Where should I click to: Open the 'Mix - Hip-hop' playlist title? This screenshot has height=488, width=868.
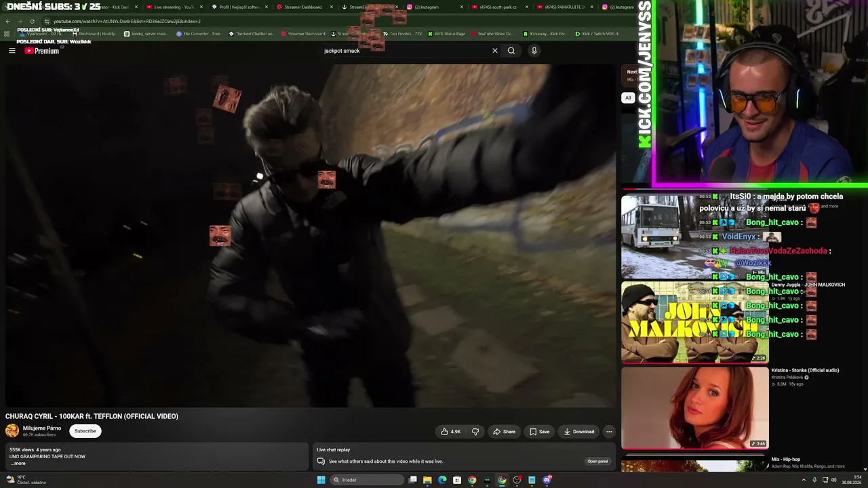[x=786, y=460]
